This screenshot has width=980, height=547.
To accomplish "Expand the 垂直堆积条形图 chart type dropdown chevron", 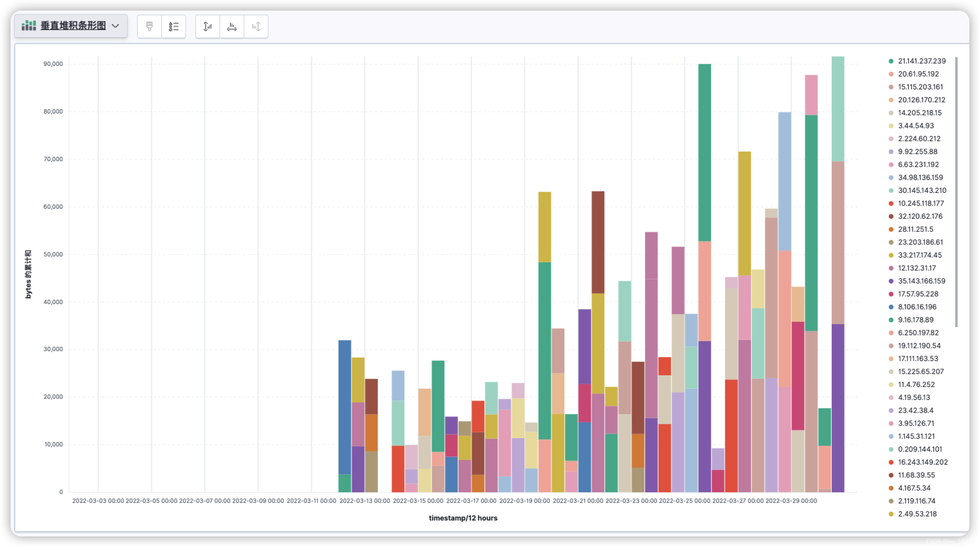I will tap(115, 26).
